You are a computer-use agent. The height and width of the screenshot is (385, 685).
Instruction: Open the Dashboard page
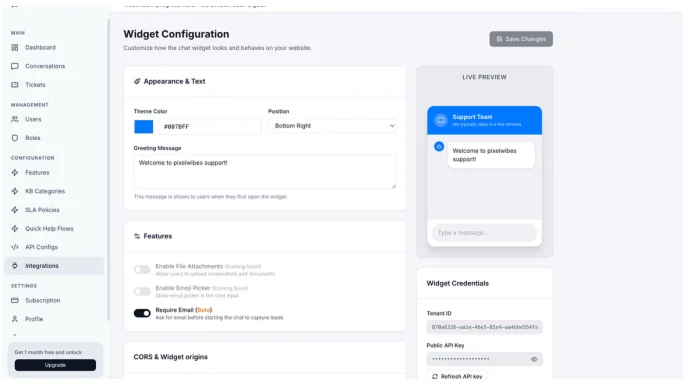point(40,48)
